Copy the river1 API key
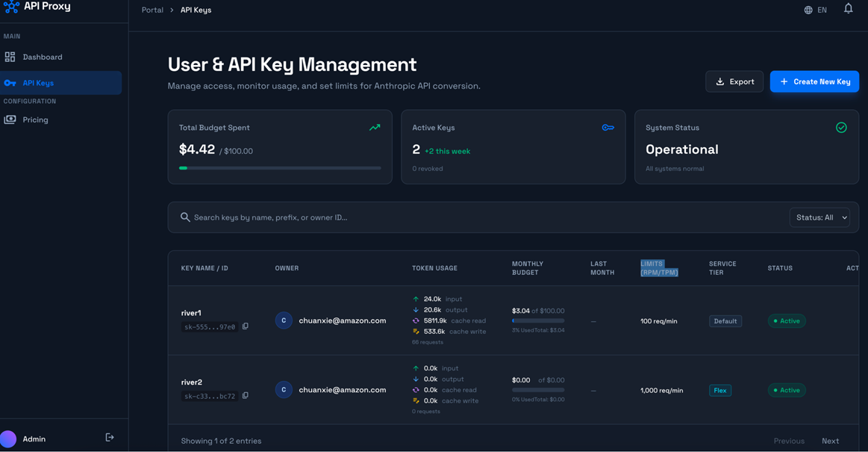868x452 pixels. (246, 326)
